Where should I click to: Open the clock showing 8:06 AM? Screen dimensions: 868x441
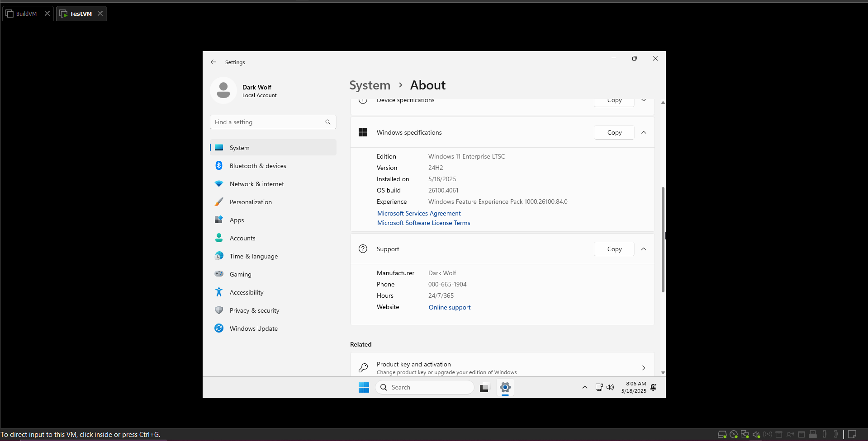point(634,387)
